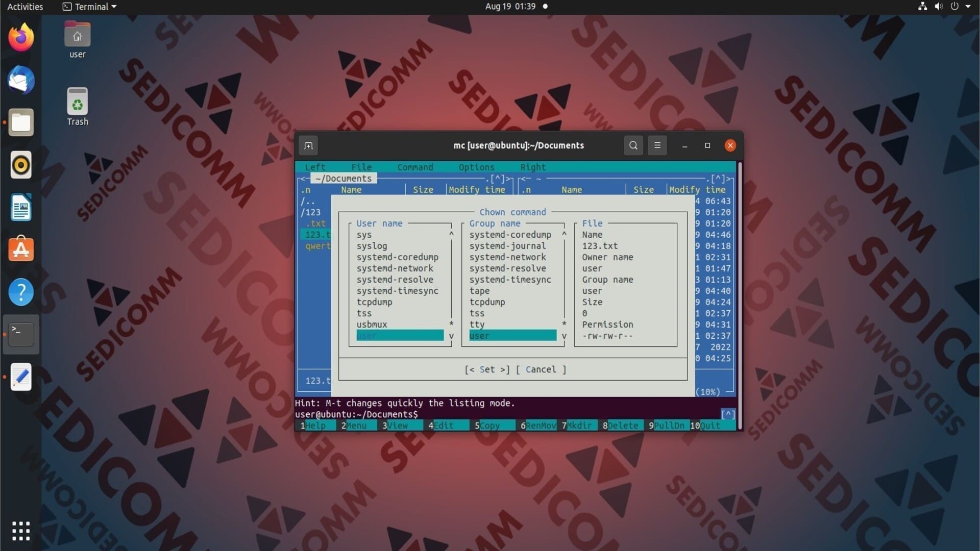Open the Files manager in the dock
980x551 pixels.
click(21, 122)
